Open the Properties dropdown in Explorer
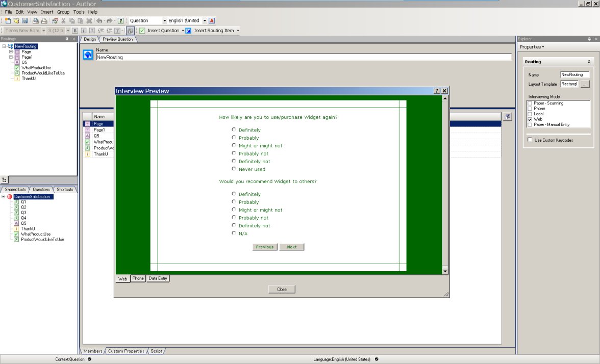This screenshot has height=364, width=600. [532, 47]
